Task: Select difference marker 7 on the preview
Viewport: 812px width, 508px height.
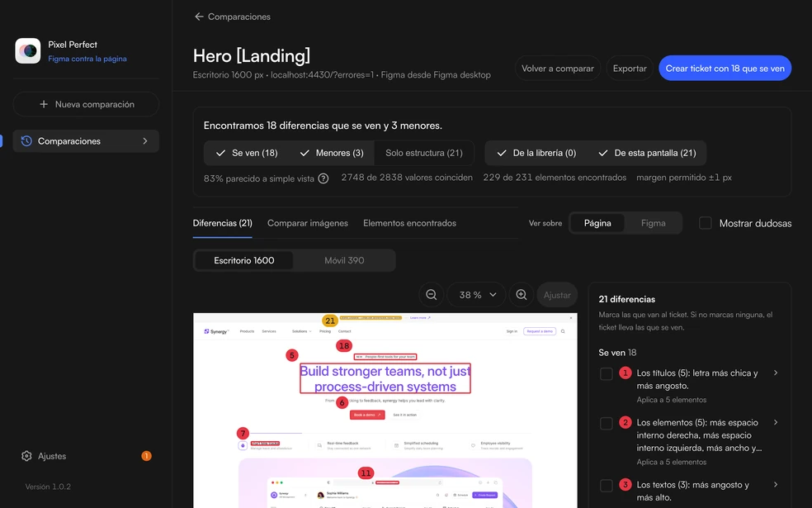Action: 243,434
